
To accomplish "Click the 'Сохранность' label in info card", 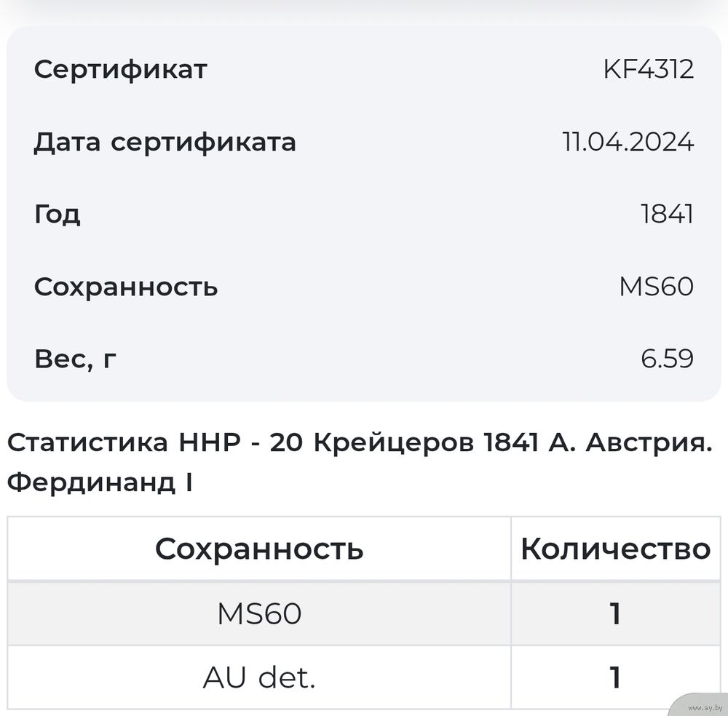I will [x=126, y=287].
